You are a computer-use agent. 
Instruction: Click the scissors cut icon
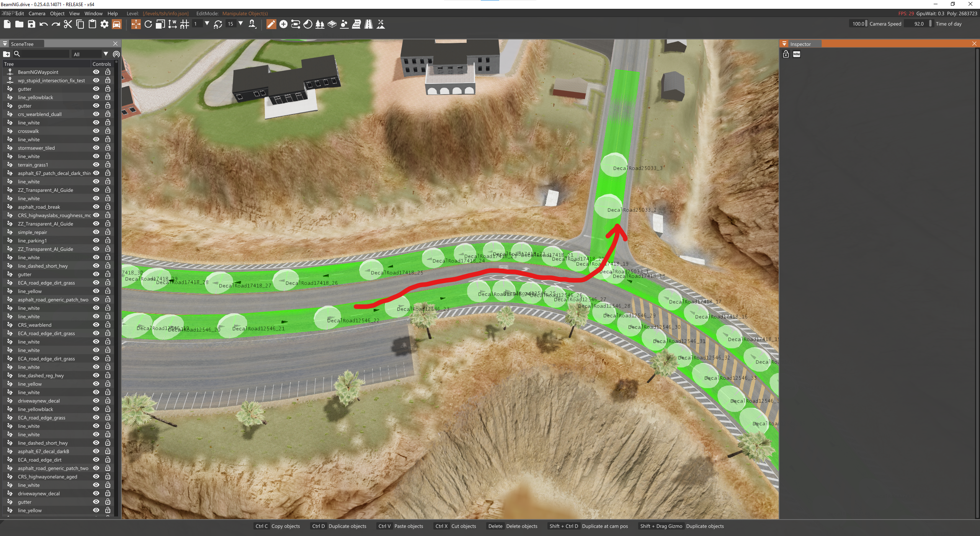(68, 25)
